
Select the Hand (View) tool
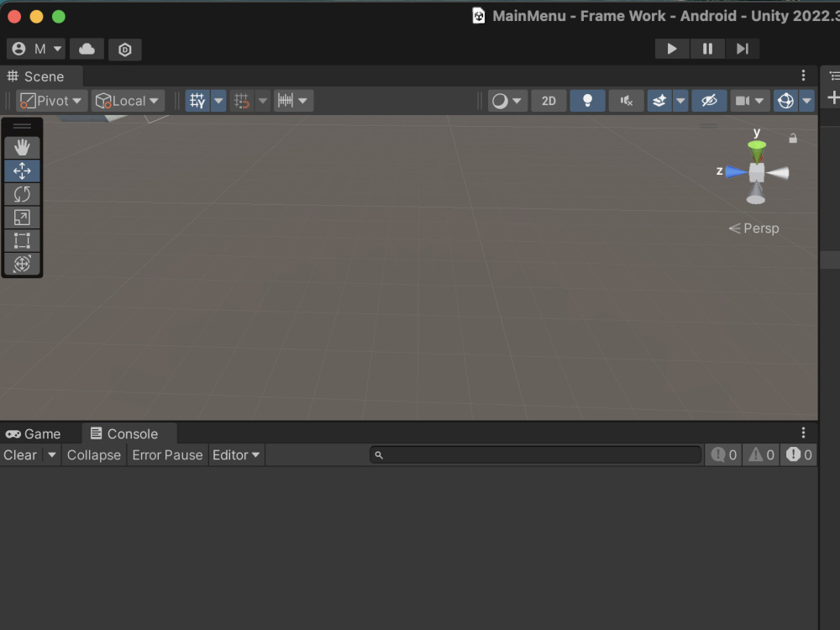tap(22, 147)
